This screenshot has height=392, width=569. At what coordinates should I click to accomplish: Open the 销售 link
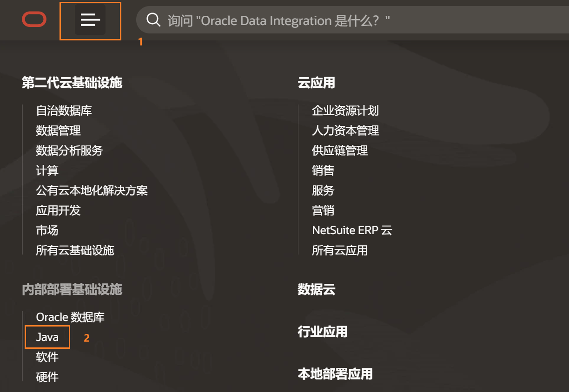pyautogui.click(x=323, y=170)
